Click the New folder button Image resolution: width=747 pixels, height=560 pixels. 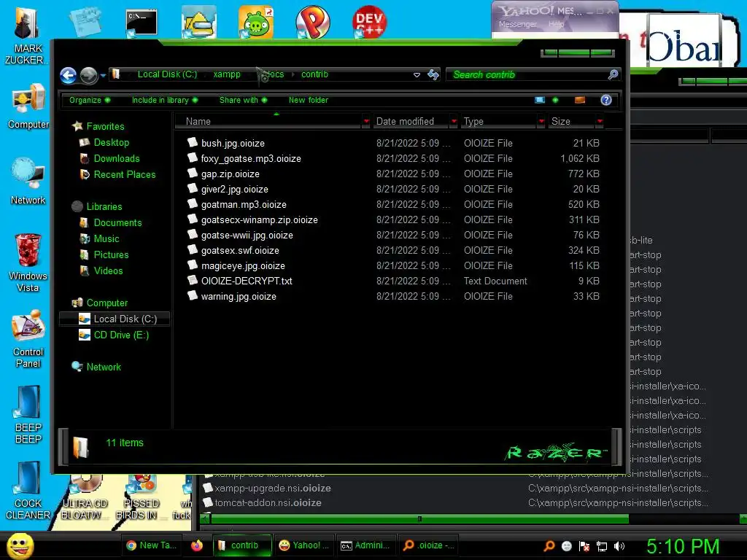point(309,100)
